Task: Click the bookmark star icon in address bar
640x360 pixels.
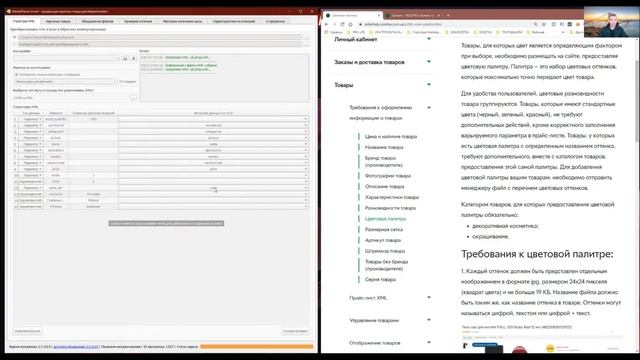Action: click(x=543, y=24)
